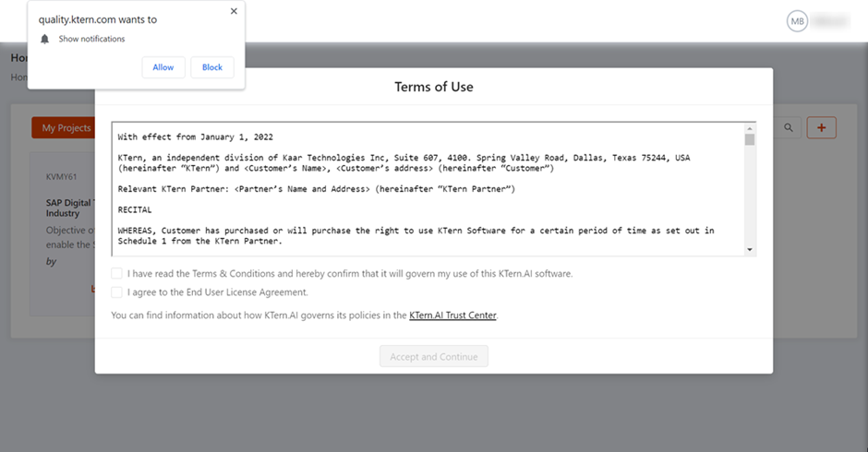The height and width of the screenshot is (452, 868).
Task: Click 'quality.ktern.com wants to' text
Action: (x=98, y=19)
